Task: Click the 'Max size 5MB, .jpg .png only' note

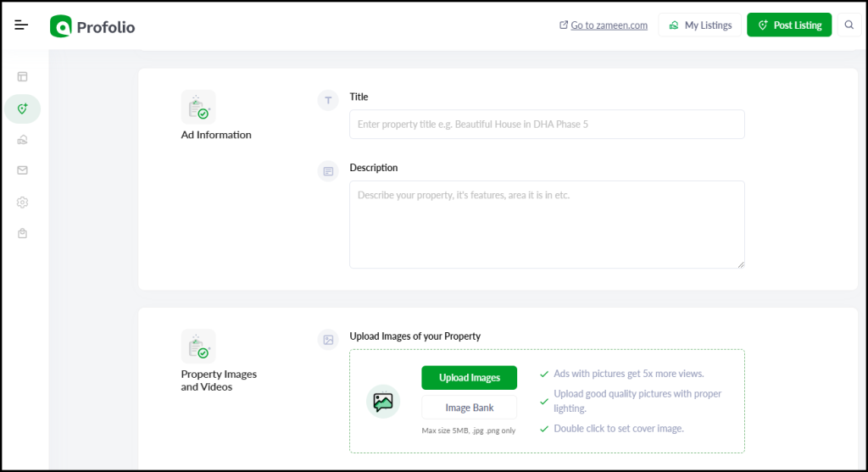Action: 468,430
